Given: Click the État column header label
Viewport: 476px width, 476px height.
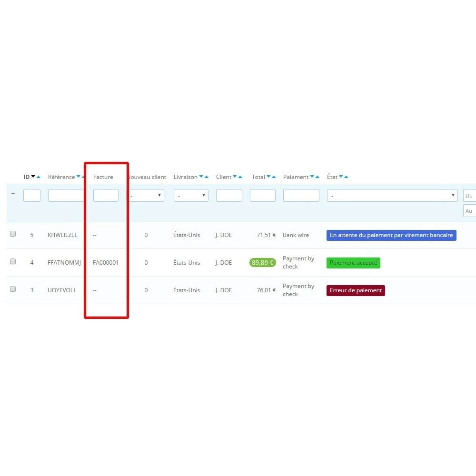Looking at the screenshot, I should [x=332, y=177].
